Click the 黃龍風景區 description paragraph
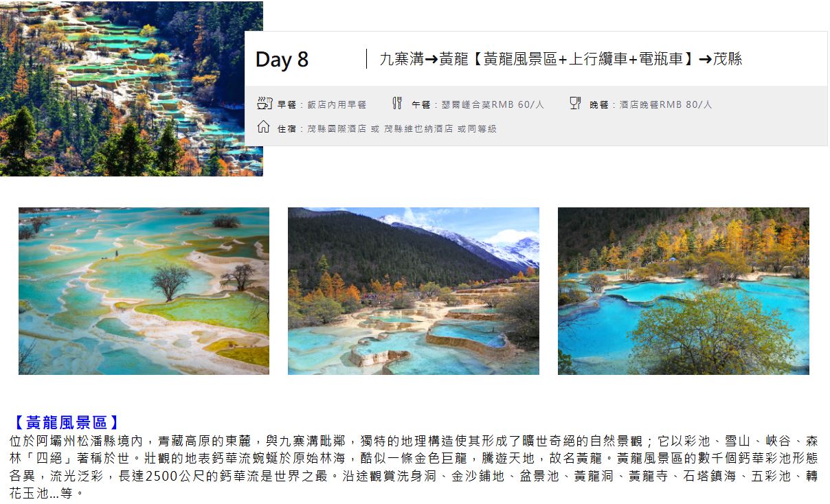 (x=414, y=466)
